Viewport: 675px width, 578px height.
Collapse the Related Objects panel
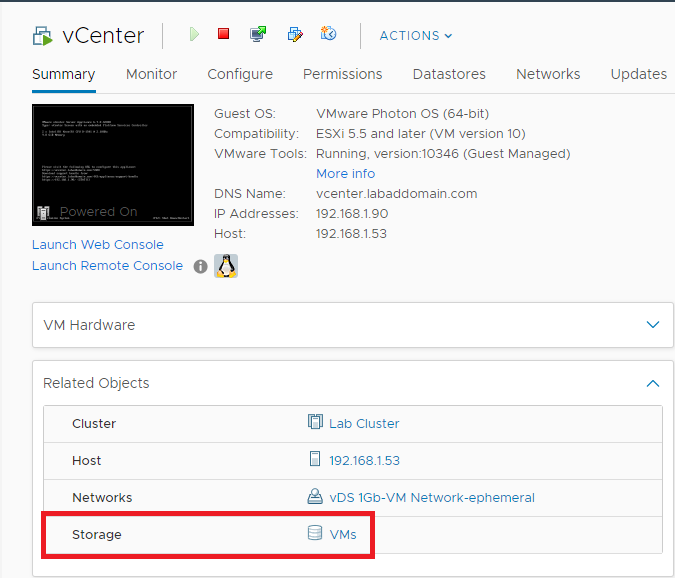click(x=653, y=383)
